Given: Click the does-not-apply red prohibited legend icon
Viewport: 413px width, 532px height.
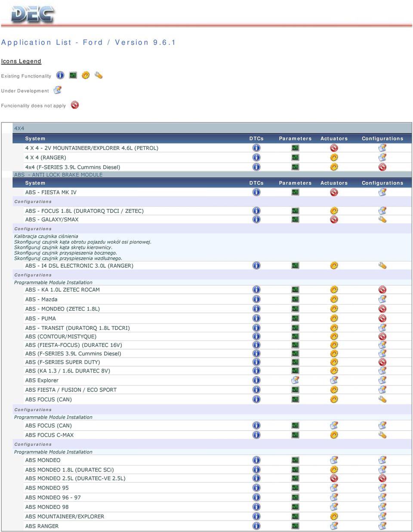Looking at the screenshot, I should (x=75, y=105).
